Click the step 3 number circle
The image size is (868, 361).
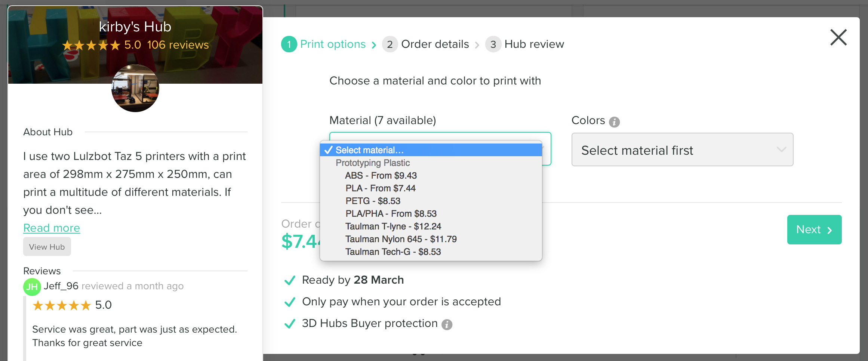coord(493,44)
